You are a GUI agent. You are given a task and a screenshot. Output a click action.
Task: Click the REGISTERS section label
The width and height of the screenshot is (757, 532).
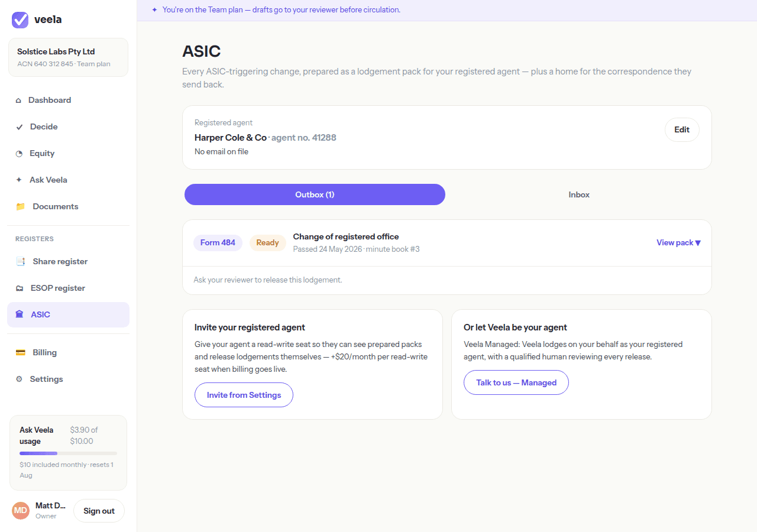pyautogui.click(x=34, y=239)
